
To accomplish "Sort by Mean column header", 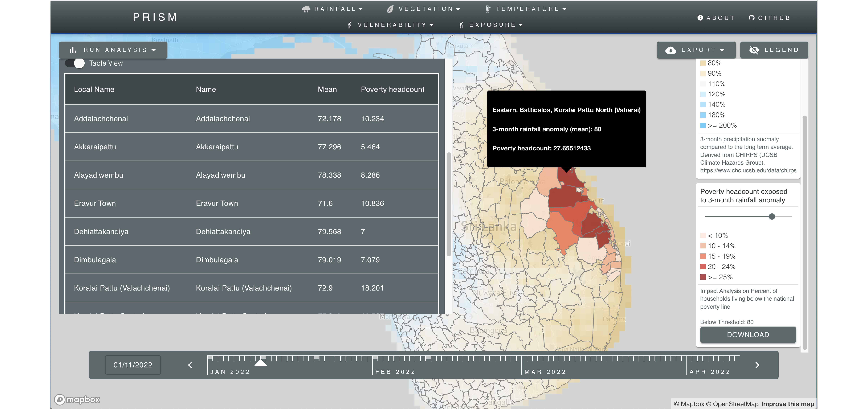I will tap(327, 89).
